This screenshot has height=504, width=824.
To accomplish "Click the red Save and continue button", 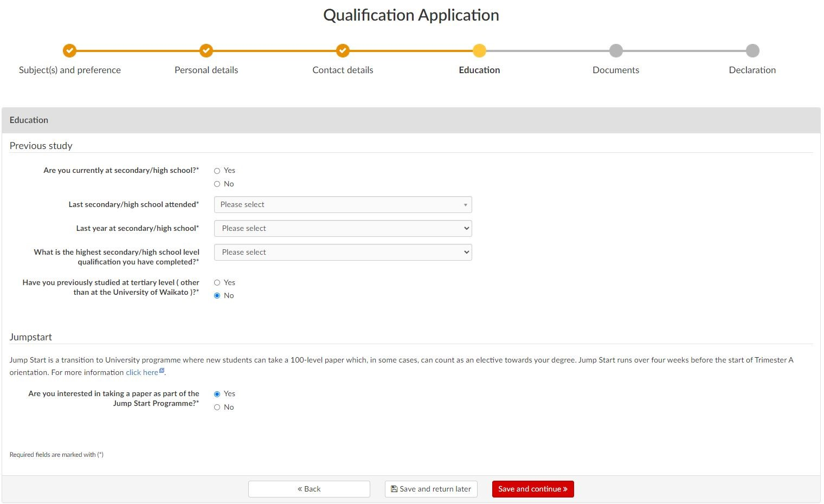I will tap(533, 489).
